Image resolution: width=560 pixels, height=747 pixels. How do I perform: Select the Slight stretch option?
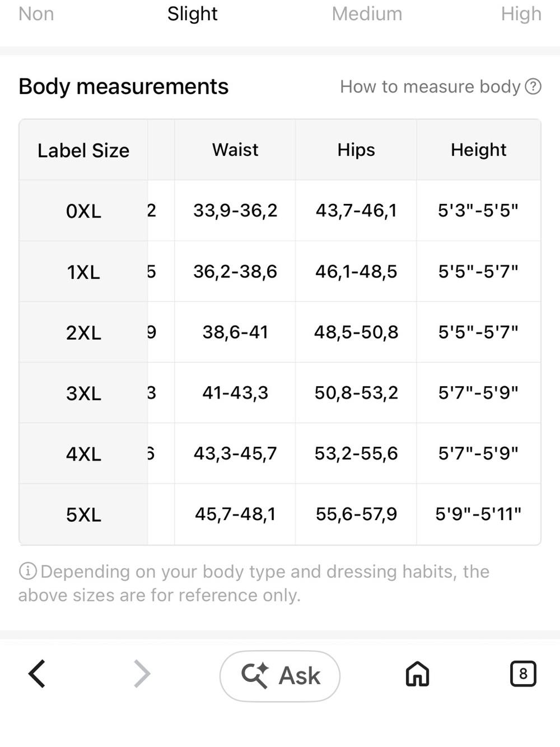click(x=192, y=14)
